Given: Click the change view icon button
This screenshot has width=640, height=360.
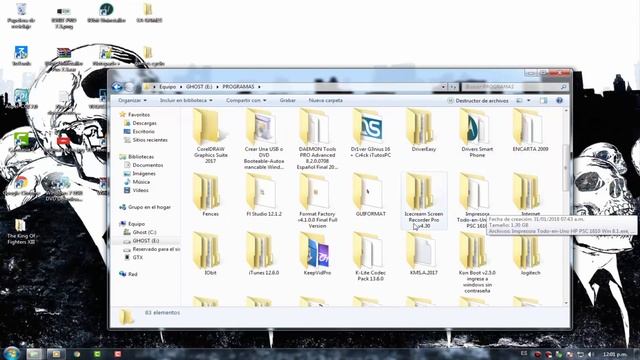Looking at the screenshot, I should [x=520, y=100].
